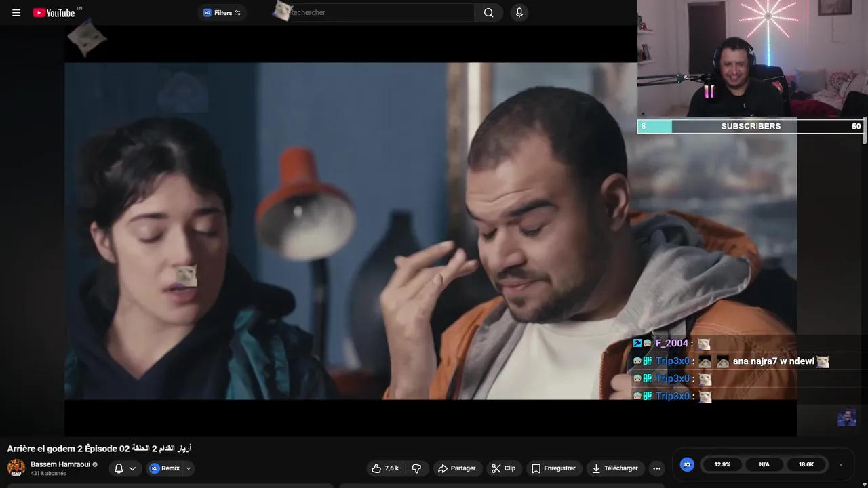The height and width of the screenshot is (488, 868).
Task: Click the blue IQ stats icon
Action: 687,464
